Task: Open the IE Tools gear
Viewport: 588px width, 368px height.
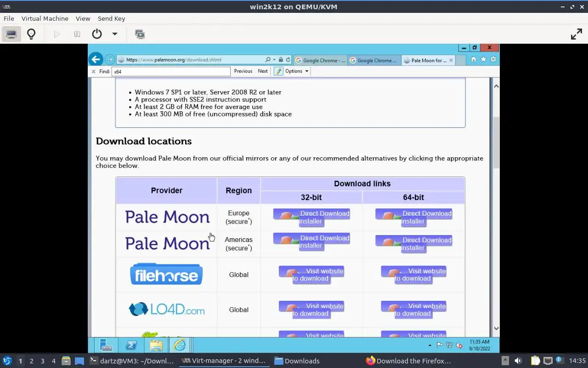Action: (493, 59)
